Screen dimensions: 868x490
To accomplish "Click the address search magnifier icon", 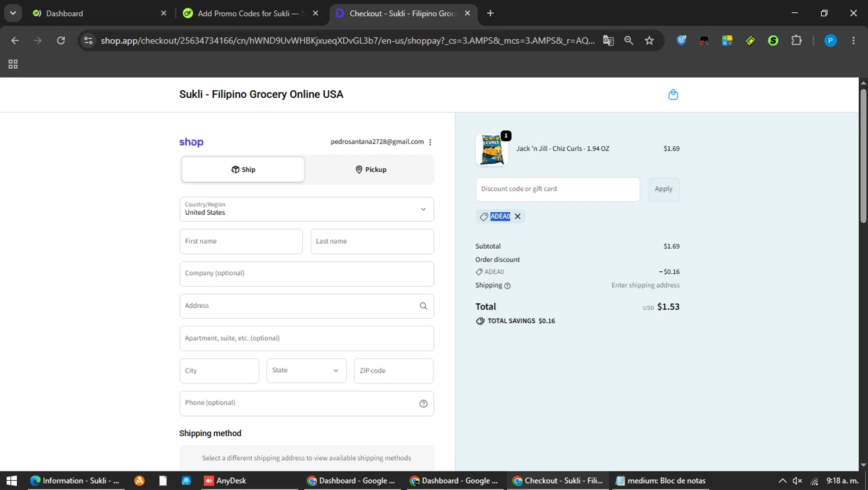I will point(423,306).
